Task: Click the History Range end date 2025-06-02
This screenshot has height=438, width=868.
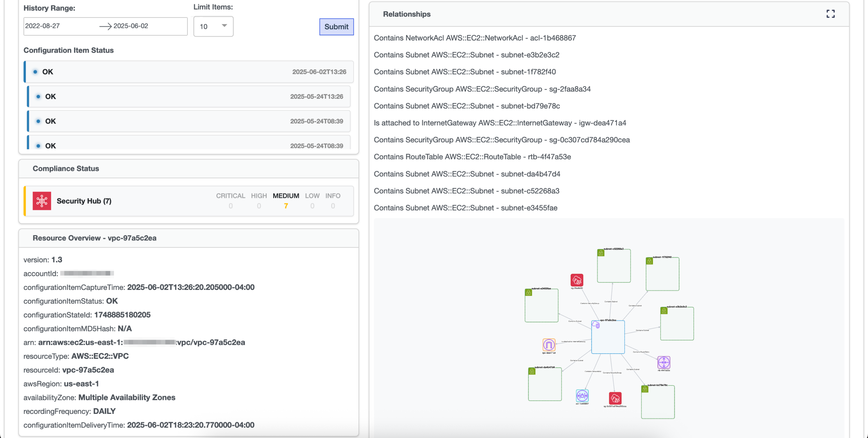Action: pyautogui.click(x=131, y=26)
